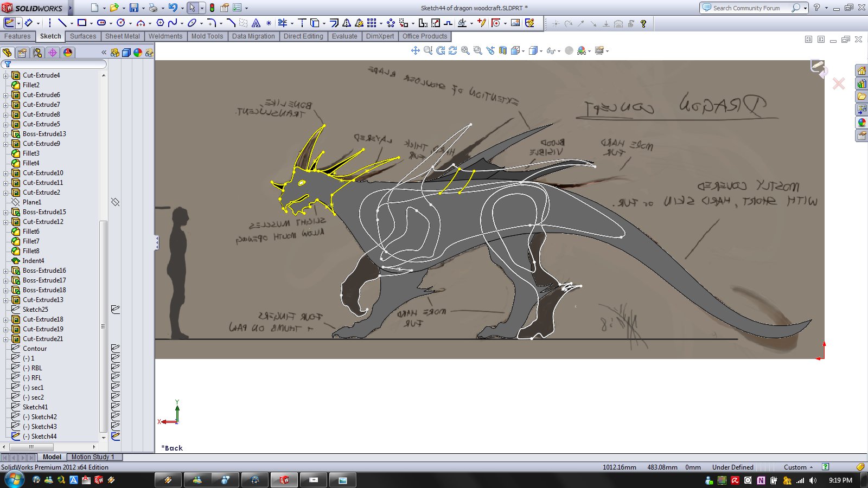Click the Text sketch tool
The height and width of the screenshot is (488, 868).
pos(256,23)
